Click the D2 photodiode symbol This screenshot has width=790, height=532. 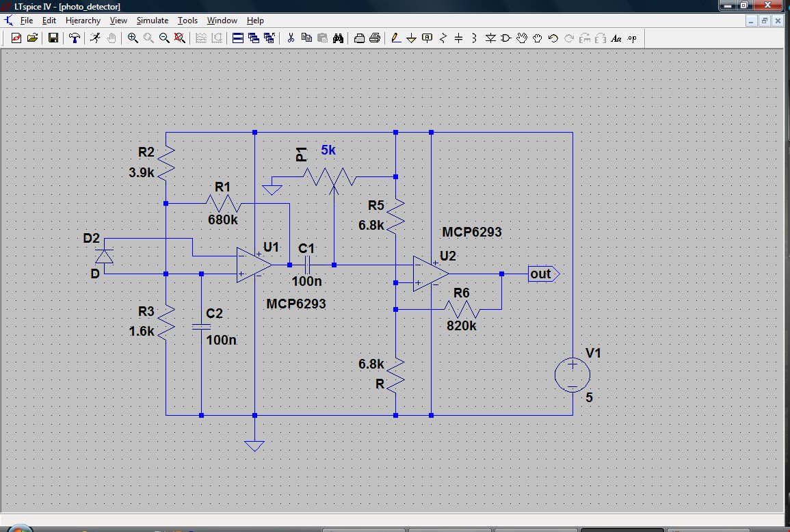[104, 256]
